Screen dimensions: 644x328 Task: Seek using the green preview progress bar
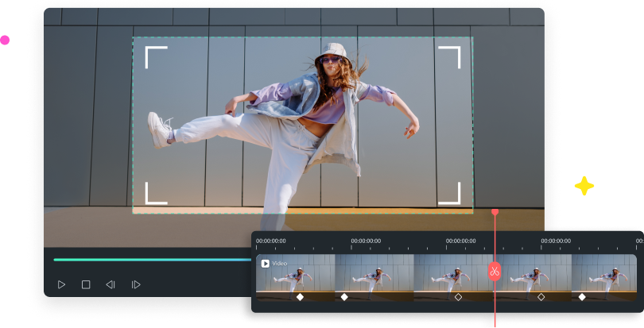(153, 260)
